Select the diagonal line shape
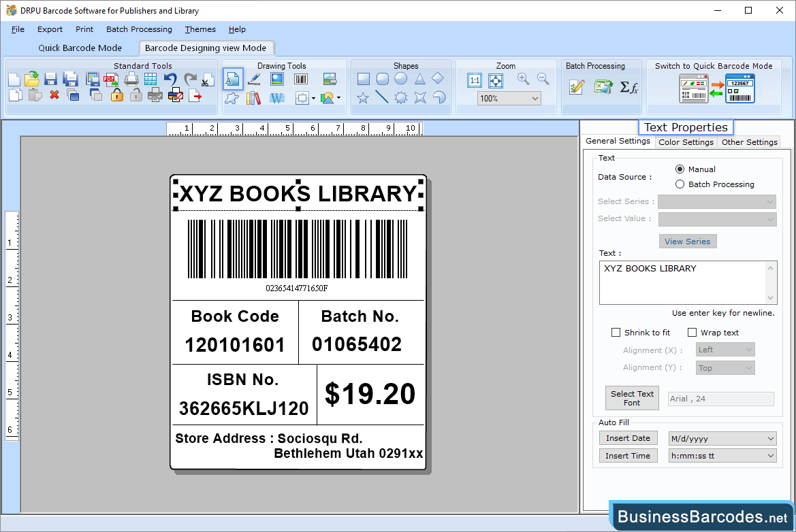Screen dimensions: 796x532 [x=382, y=97]
